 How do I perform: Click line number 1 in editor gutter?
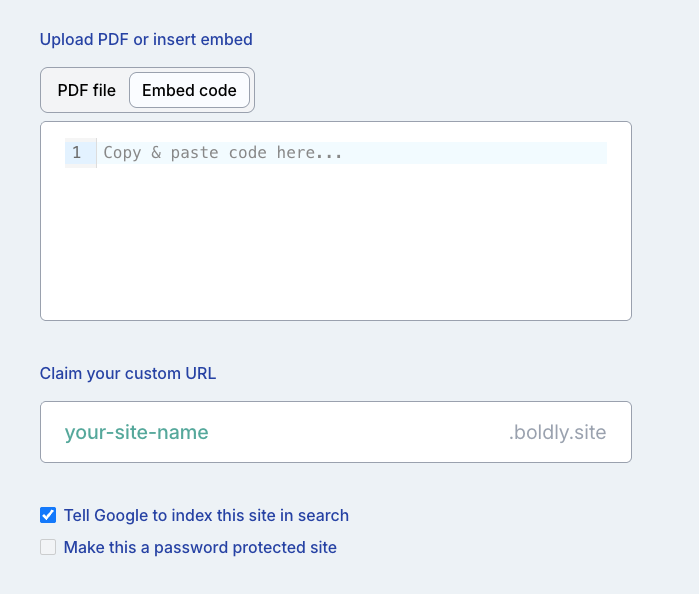point(77,153)
